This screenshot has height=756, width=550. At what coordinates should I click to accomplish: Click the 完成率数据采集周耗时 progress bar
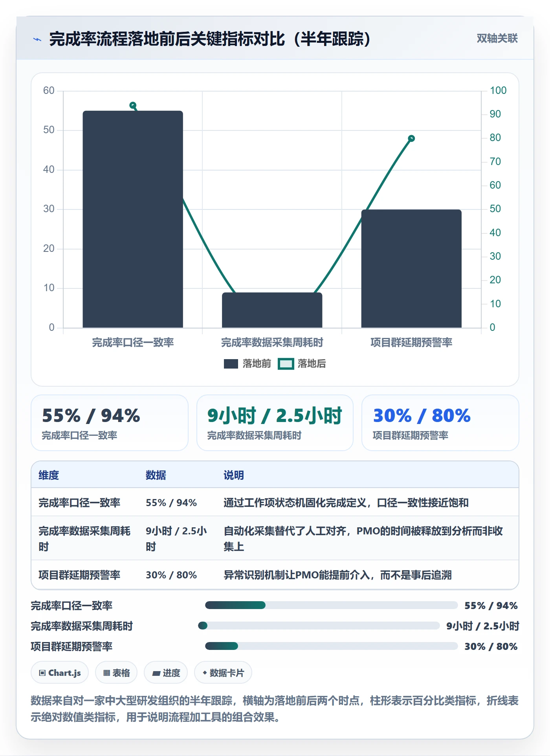tap(319, 626)
